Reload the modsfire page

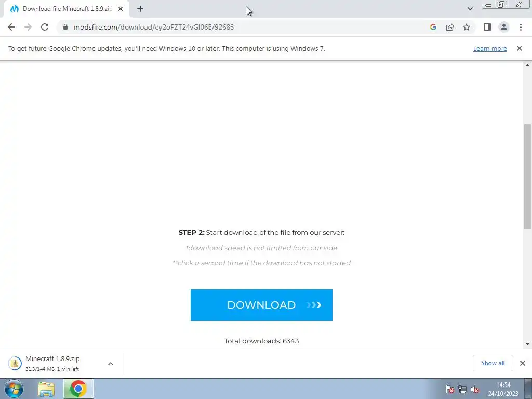coord(45,27)
